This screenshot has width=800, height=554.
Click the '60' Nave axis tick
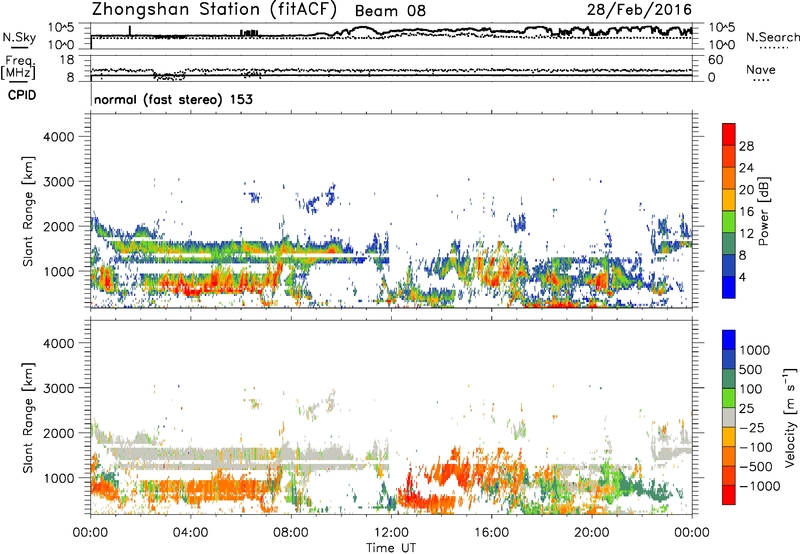pos(715,60)
